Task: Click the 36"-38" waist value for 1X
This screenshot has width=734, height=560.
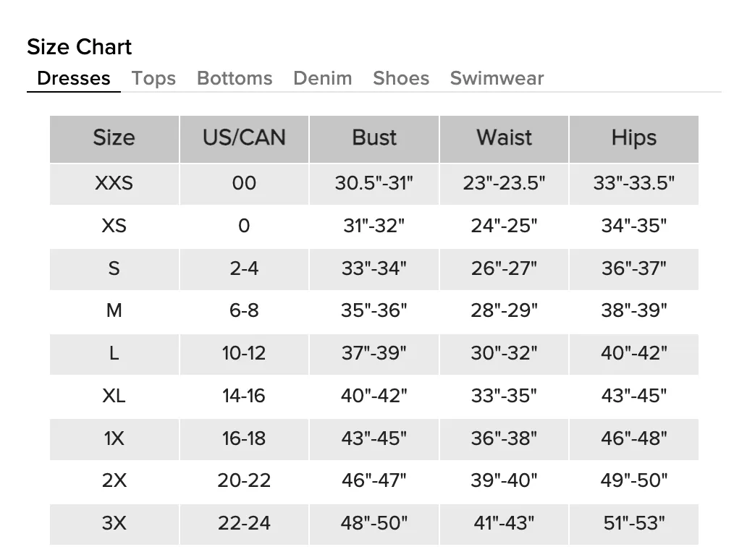Action: pyautogui.click(x=504, y=439)
